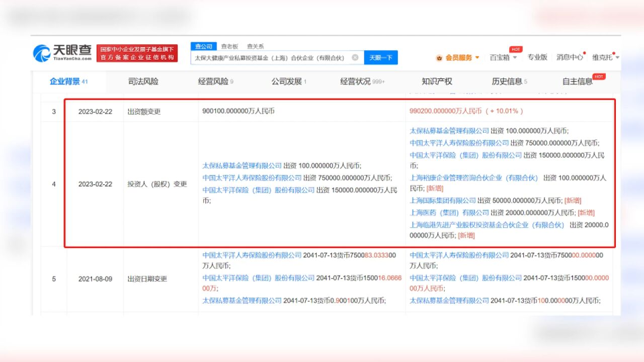644x362 pixels.
Task: Switch to the 查公司 search tab
Action: (x=204, y=46)
